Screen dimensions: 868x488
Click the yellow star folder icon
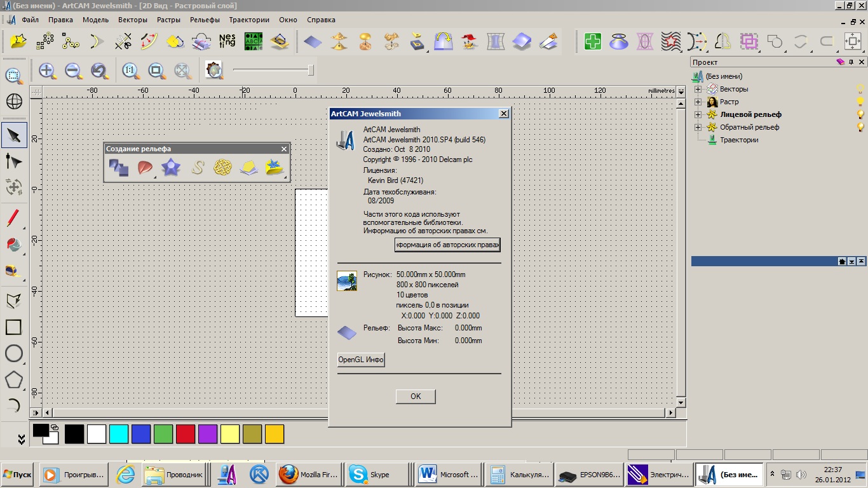[x=19, y=42]
